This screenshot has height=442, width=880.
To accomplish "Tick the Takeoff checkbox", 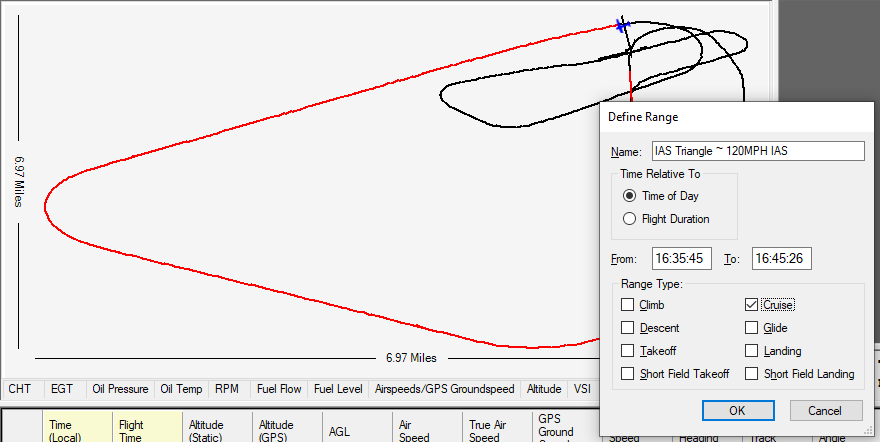I will [627, 351].
